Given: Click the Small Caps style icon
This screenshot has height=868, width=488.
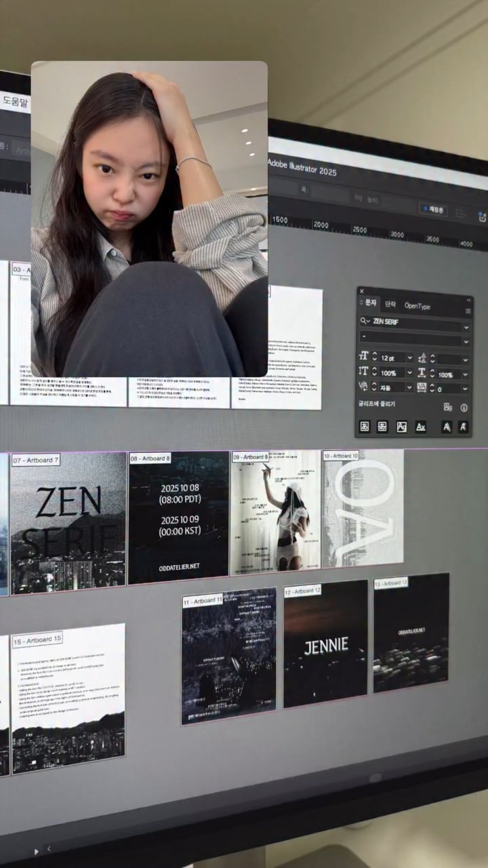Looking at the screenshot, I should click(462, 427).
